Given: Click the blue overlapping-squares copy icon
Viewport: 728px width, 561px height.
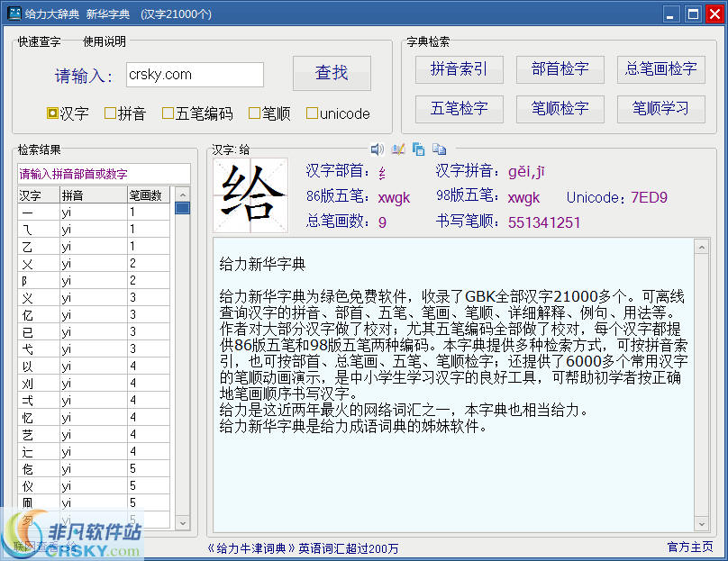Looking at the screenshot, I should click(x=418, y=149).
